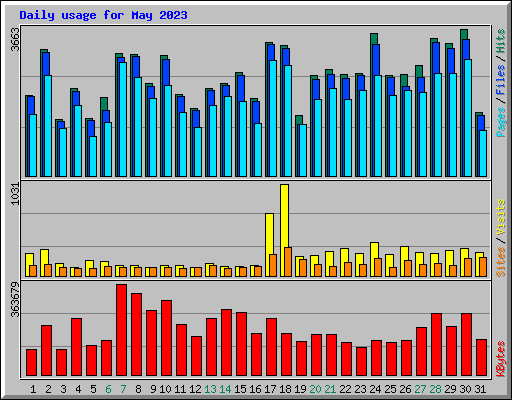
Task: Click day label 10 on the x-axis
Action: click(x=165, y=389)
